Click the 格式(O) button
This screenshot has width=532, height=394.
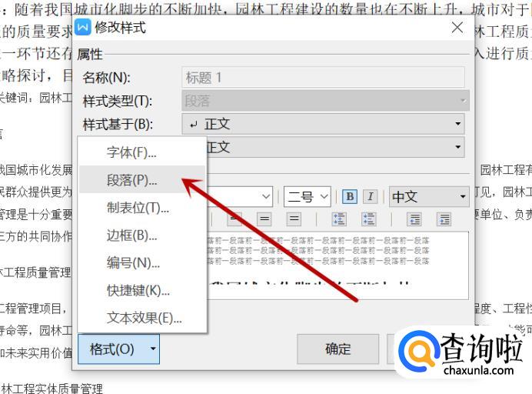pyautogui.click(x=118, y=349)
